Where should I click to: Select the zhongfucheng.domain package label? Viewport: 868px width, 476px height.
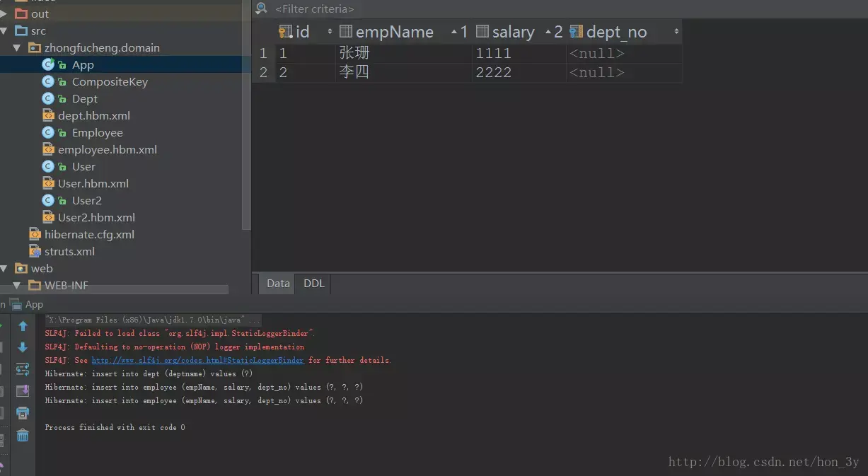coord(102,47)
